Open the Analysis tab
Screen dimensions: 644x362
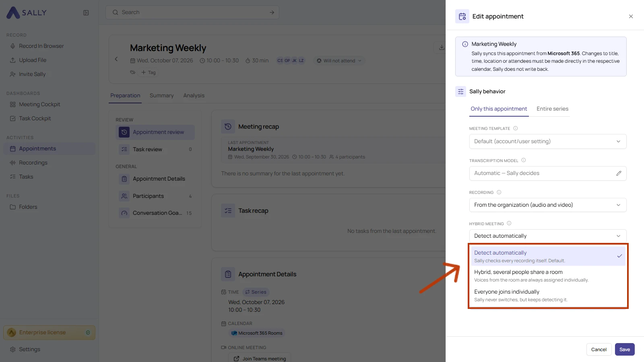[x=194, y=96]
